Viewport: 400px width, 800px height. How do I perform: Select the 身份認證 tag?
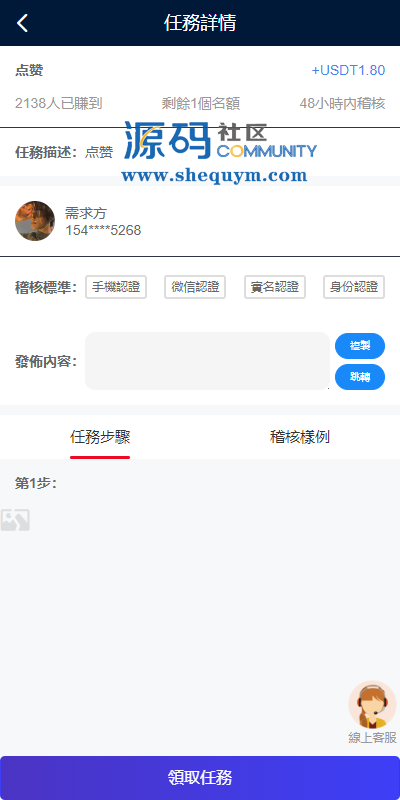tap(354, 287)
